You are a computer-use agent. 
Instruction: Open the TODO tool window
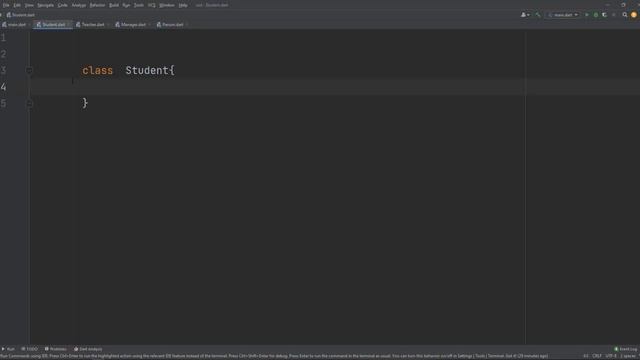[x=29, y=349]
